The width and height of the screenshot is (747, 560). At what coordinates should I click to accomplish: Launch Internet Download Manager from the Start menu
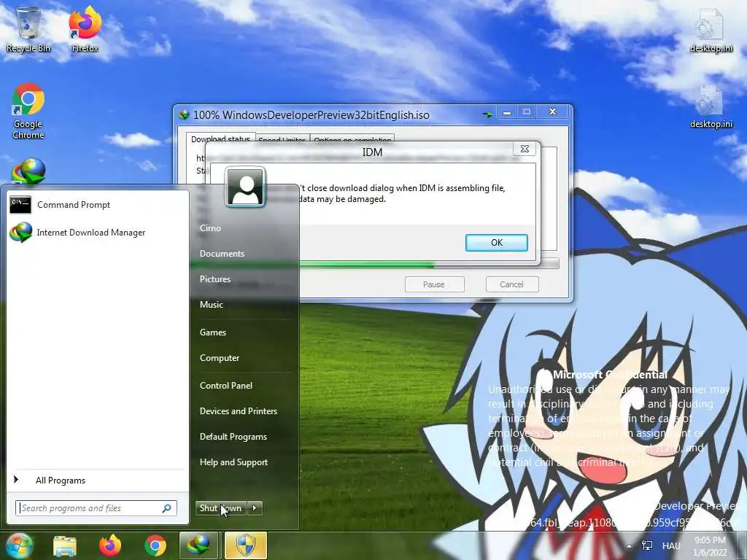pyautogui.click(x=98, y=233)
